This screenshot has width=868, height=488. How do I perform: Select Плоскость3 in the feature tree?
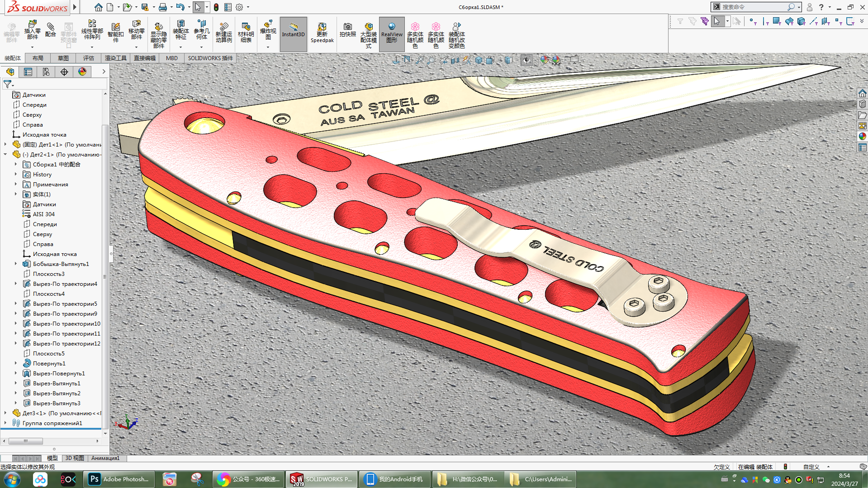pos(49,274)
